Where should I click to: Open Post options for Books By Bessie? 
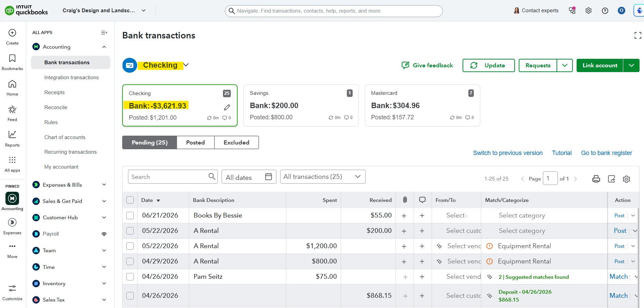coord(633,216)
